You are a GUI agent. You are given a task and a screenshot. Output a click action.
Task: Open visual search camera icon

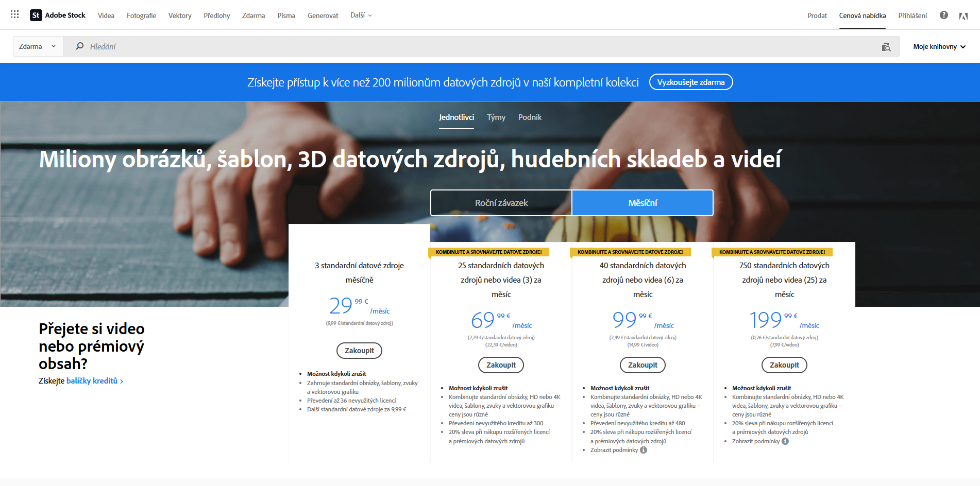(886, 47)
